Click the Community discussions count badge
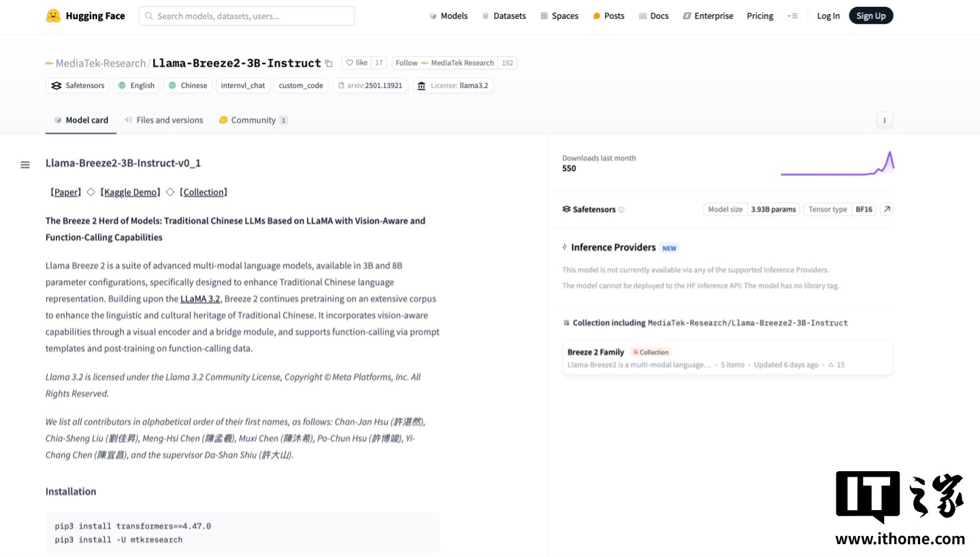 pos(283,121)
